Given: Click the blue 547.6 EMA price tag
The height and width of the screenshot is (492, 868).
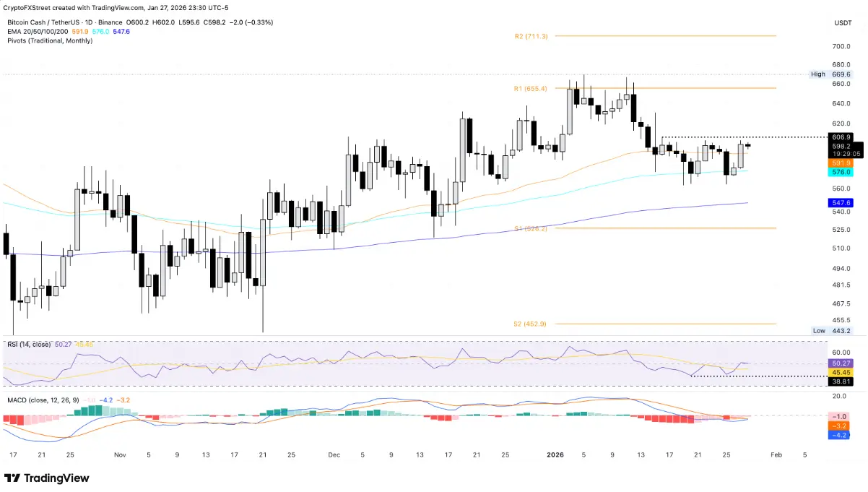Looking at the screenshot, I should pos(841,204).
